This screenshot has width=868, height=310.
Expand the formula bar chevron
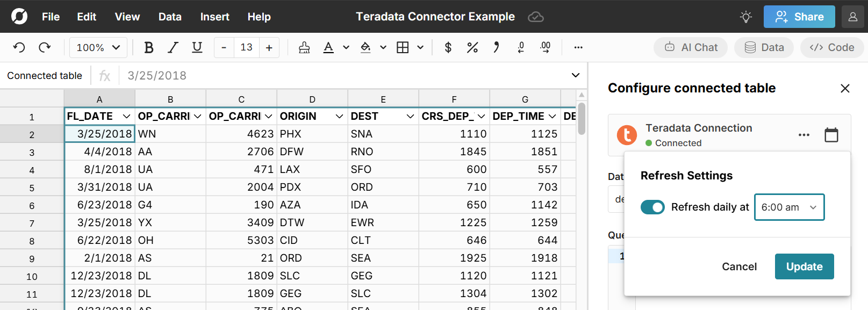tap(576, 75)
